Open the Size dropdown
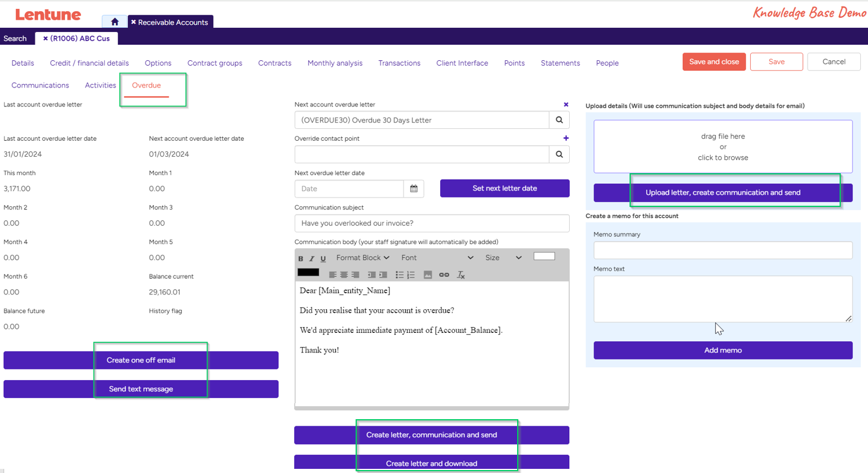 [504, 258]
